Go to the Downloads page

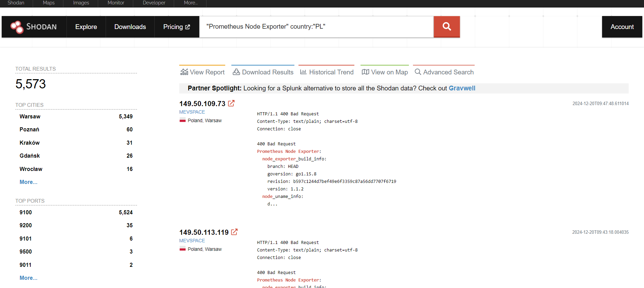(x=130, y=27)
